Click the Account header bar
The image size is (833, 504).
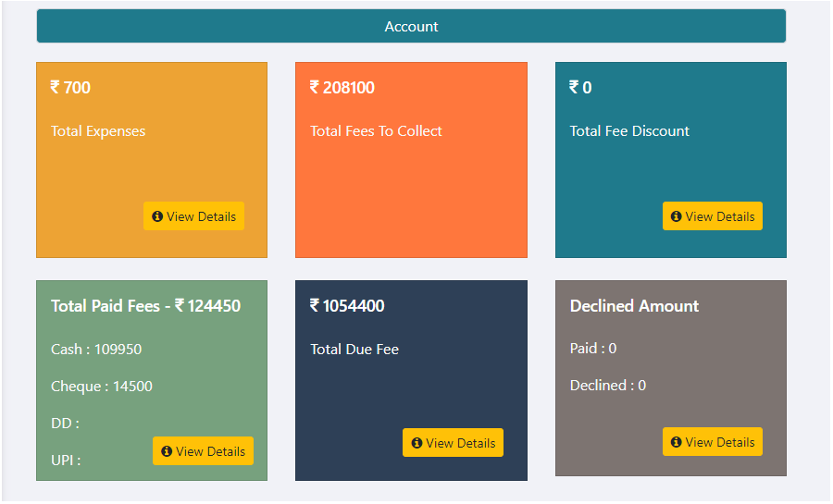click(411, 27)
